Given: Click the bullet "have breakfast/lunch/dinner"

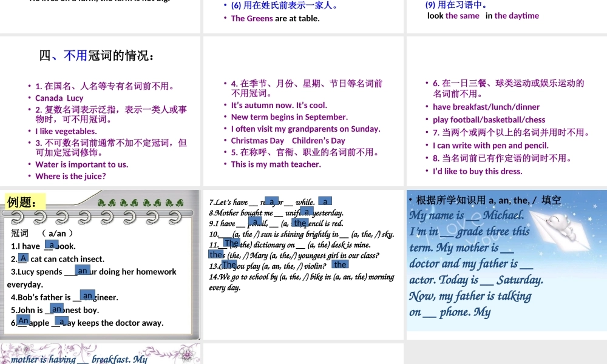Looking at the screenshot, I should (x=486, y=106).
